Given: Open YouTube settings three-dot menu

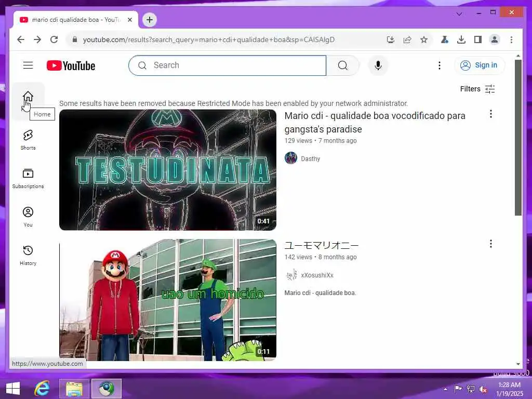Looking at the screenshot, I should tap(440, 65).
